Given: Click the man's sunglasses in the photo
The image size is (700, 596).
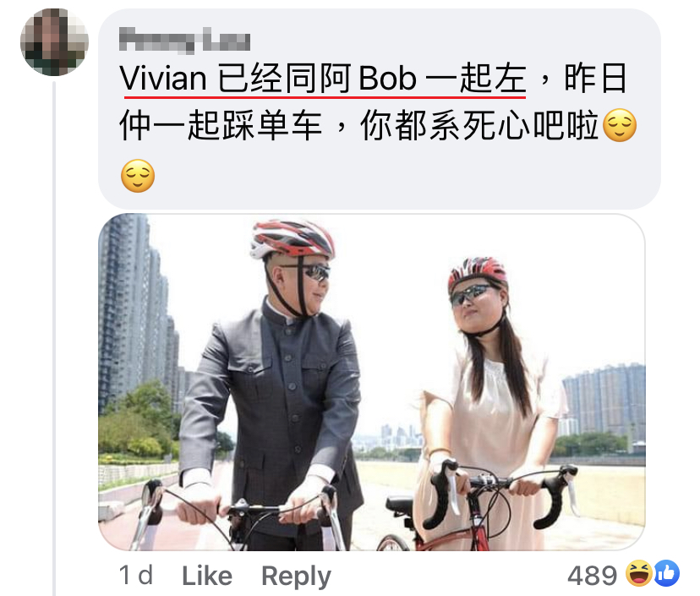Looking at the screenshot, I should [x=314, y=271].
